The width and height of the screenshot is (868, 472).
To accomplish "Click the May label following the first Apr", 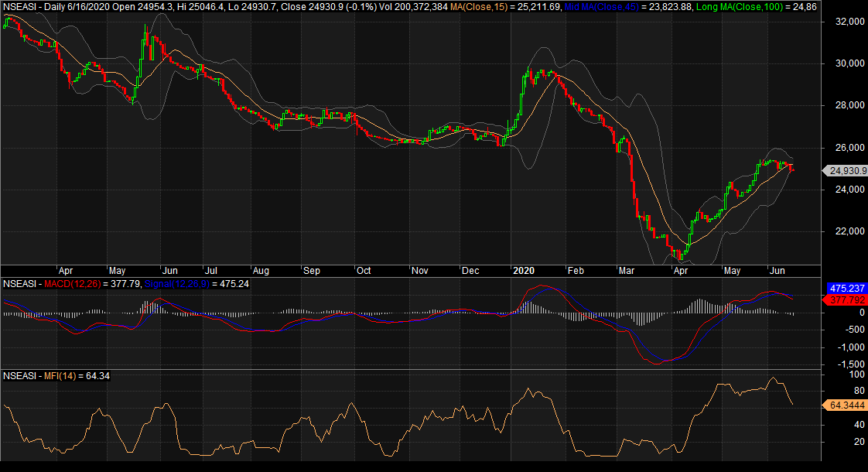I will [117, 271].
